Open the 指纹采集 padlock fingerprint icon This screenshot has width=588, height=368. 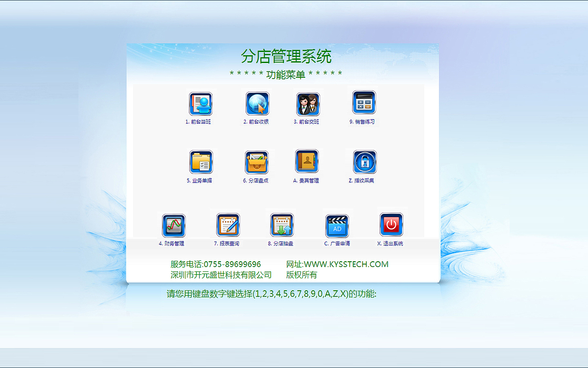coord(365,162)
